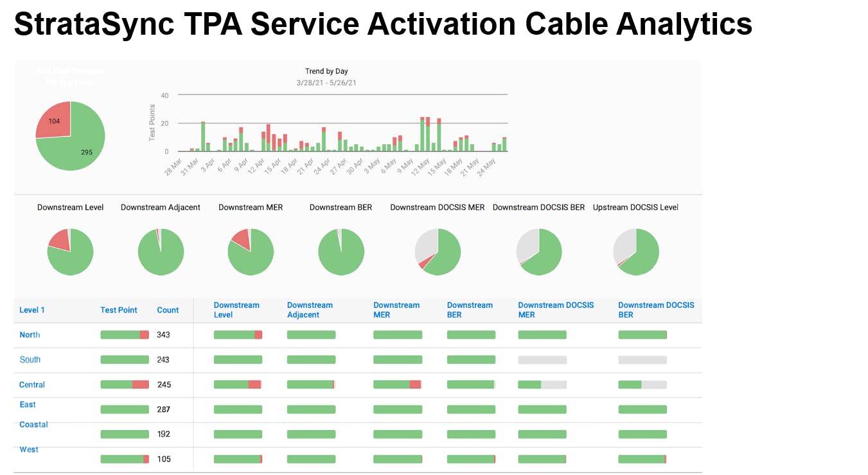Click the Downstream BER column header
Image resolution: width=868 pixels, height=475 pixels.
click(470, 310)
